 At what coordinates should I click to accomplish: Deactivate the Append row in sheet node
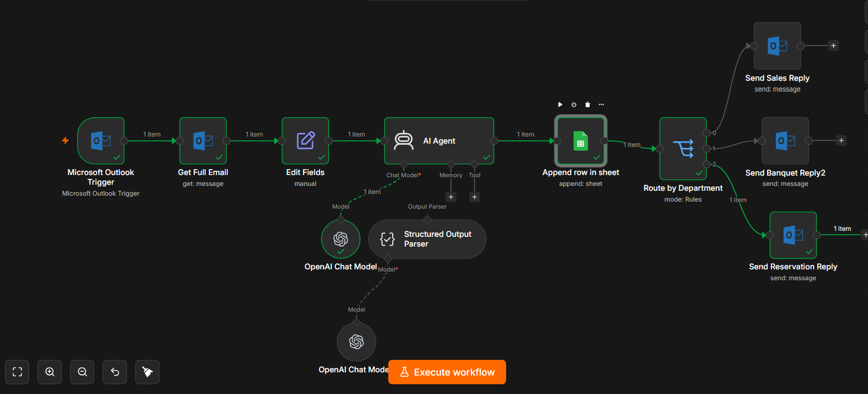click(x=574, y=105)
